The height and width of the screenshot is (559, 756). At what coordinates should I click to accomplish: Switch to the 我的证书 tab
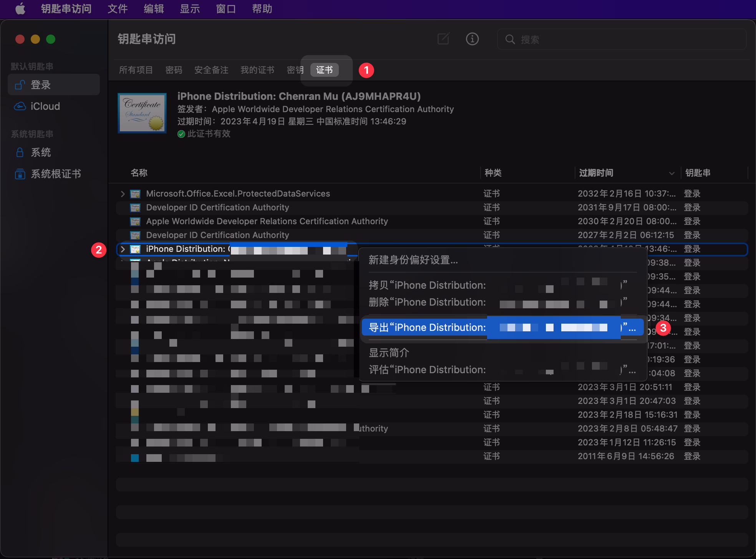tap(257, 70)
